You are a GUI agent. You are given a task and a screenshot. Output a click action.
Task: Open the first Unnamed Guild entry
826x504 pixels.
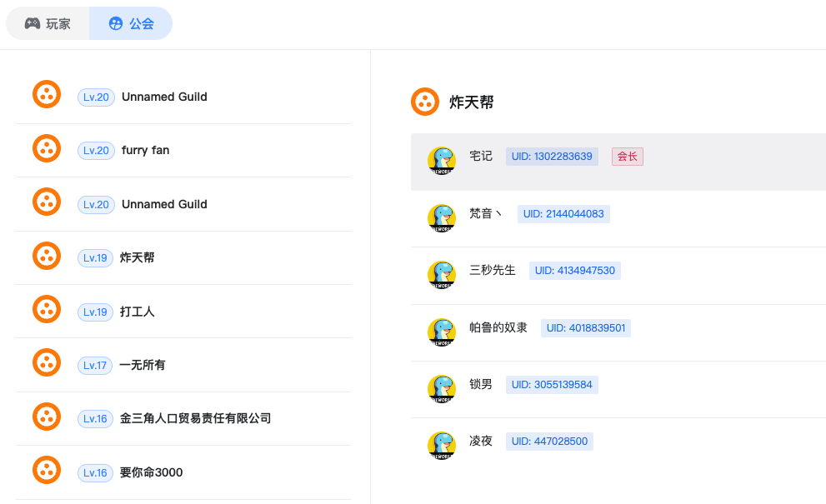pos(183,97)
